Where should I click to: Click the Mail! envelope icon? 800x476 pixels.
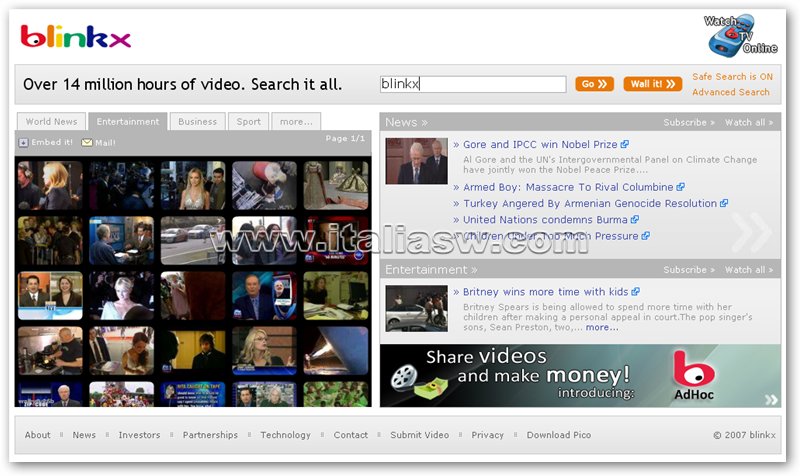pos(86,143)
